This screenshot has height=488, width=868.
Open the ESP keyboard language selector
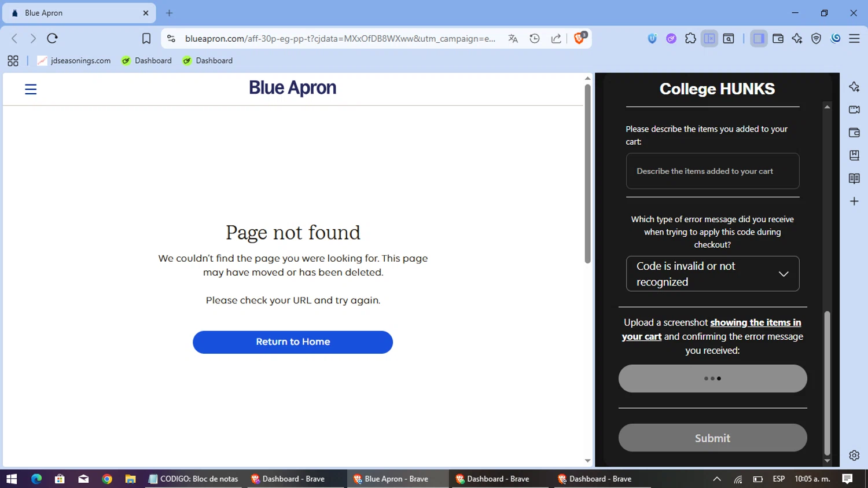[779, 479]
